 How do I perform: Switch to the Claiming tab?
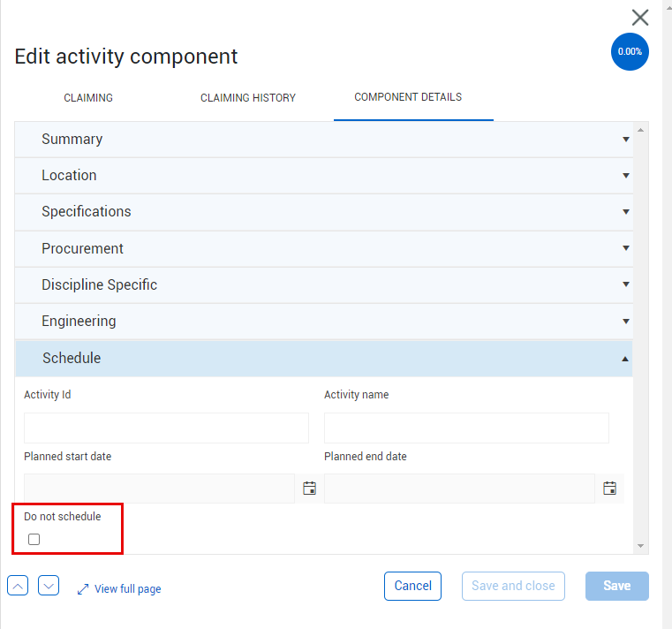[88, 98]
